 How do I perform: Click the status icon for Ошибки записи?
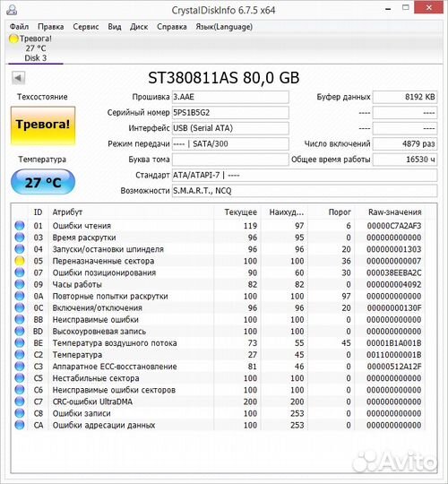point(20,413)
